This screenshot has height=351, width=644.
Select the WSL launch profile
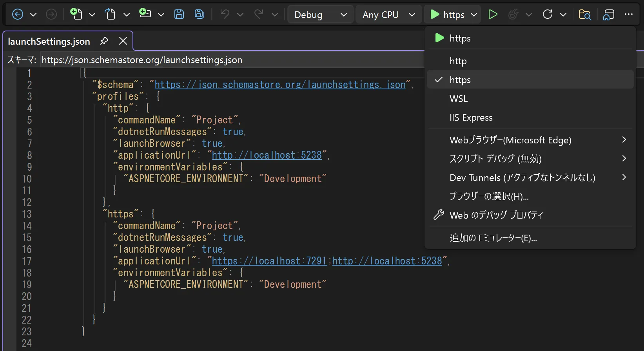point(530,99)
